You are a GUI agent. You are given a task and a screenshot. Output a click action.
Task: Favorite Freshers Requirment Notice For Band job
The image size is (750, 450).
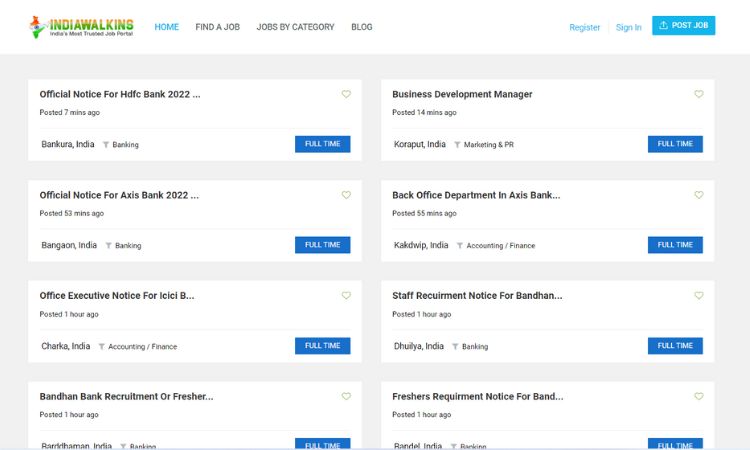point(699,396)
